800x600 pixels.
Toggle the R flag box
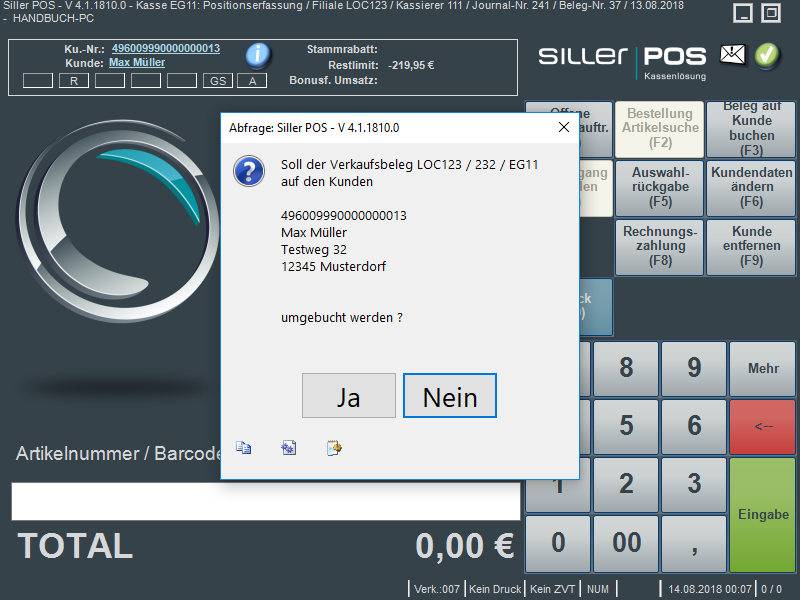coord(73,80)
